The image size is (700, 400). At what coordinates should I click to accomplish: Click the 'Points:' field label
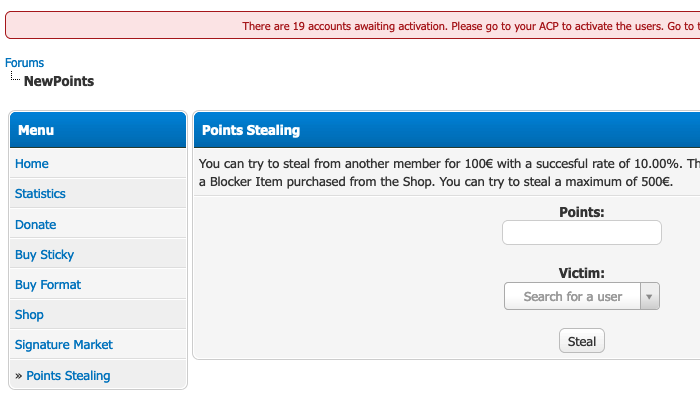click(x=581, y=212)
